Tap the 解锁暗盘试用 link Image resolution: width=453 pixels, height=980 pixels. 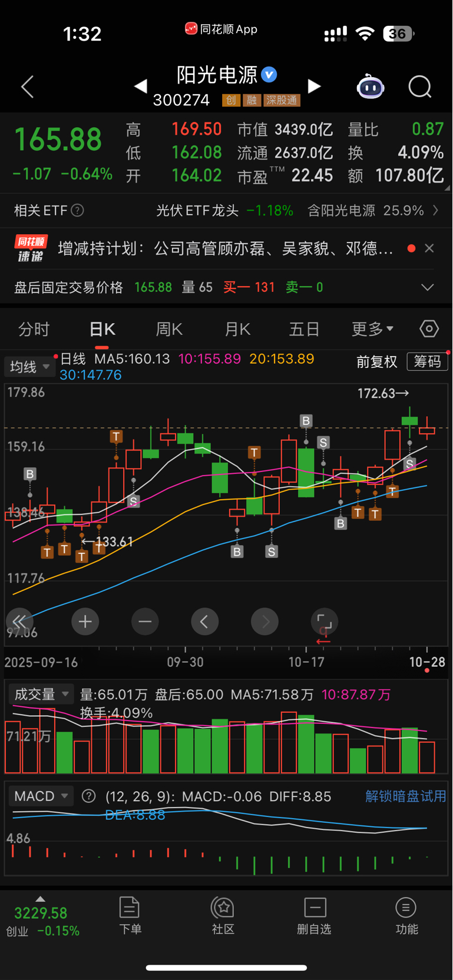pos(406,796)
